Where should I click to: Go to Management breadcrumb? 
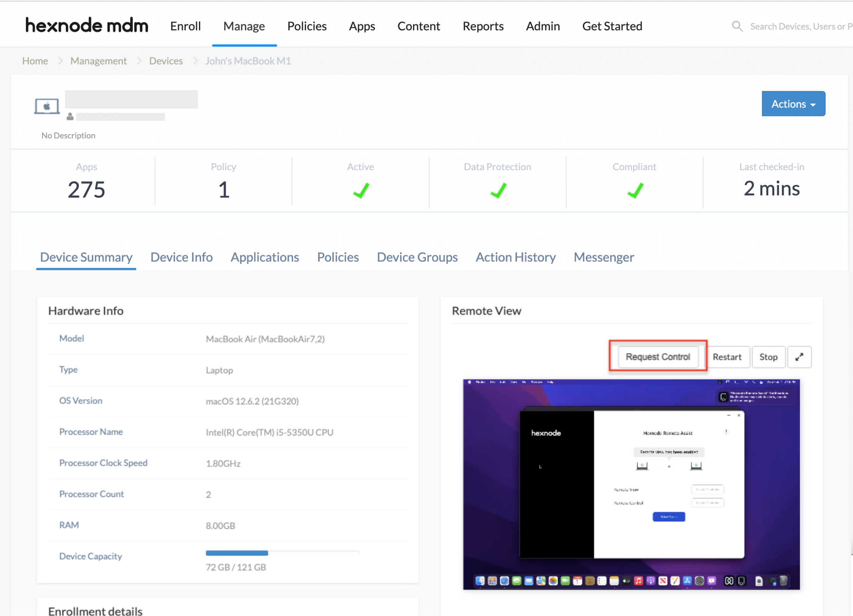tap(99, 61)
